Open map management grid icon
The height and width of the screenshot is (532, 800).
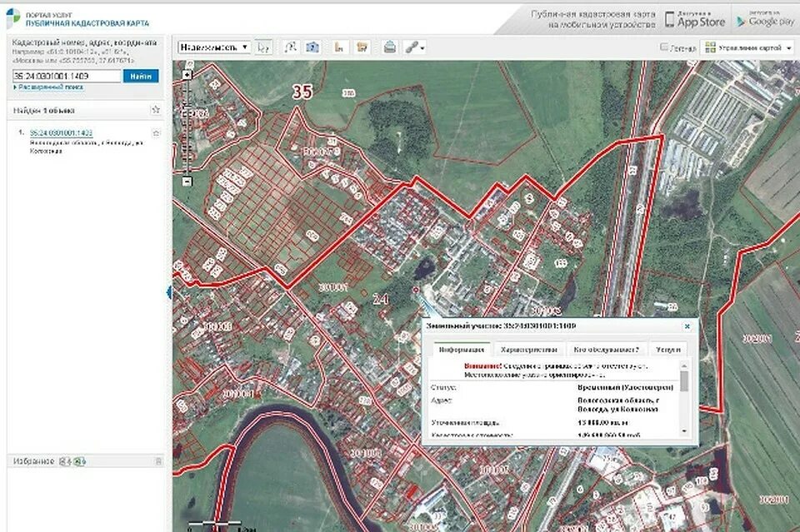pos(710,47)
